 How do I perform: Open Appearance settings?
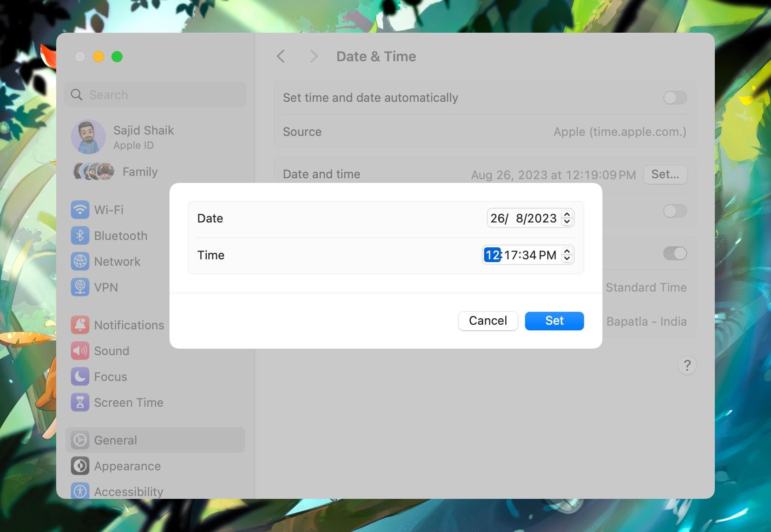pyautogui.click(x=128, y=466)
